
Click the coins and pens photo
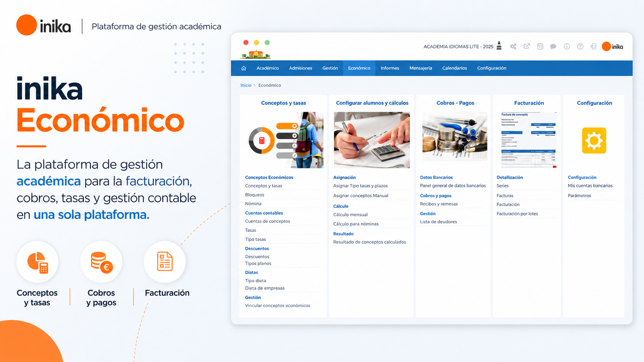(x=455, y=137)
